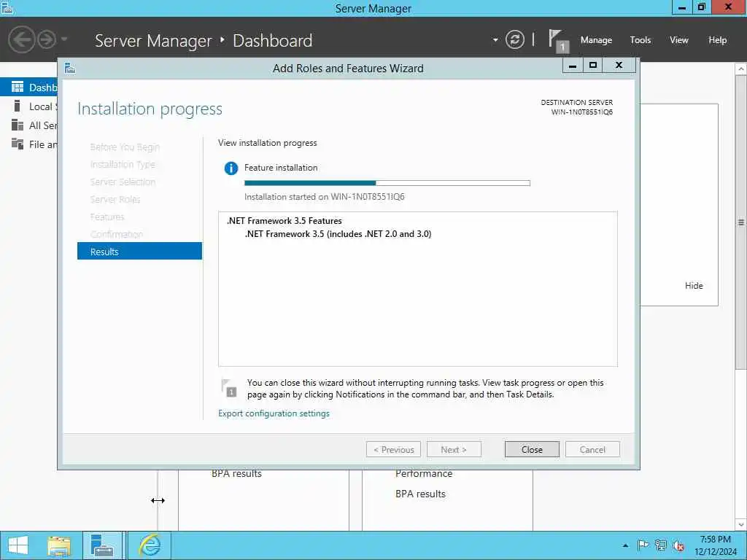Select File and Storage Services in navigation pane
The height and width of the screenshot is (560, 747).
pos(28,144)
